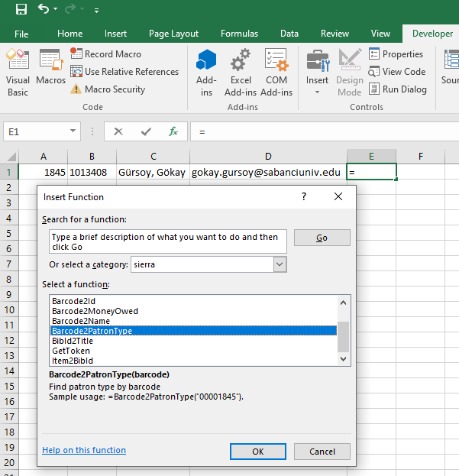Open the Visual Basic editor
The image size is (459, 476).
point(18,73)
